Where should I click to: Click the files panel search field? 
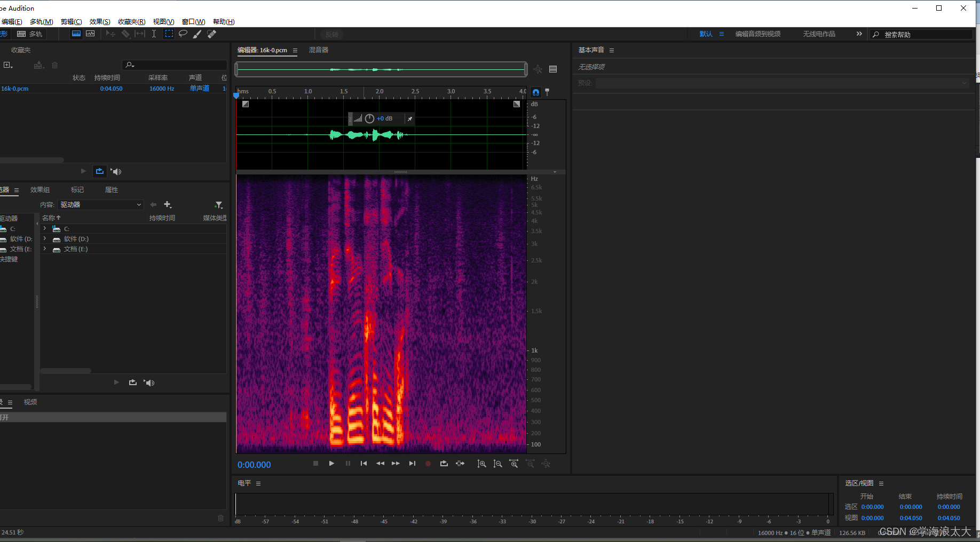click(175, 65)
